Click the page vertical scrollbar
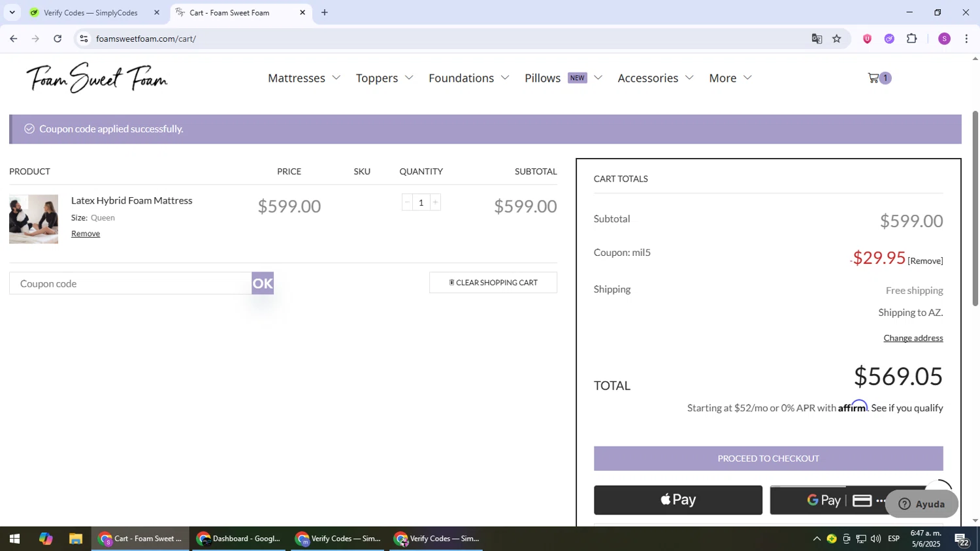This screenshot has height=551, width=980. click(975, 209)
